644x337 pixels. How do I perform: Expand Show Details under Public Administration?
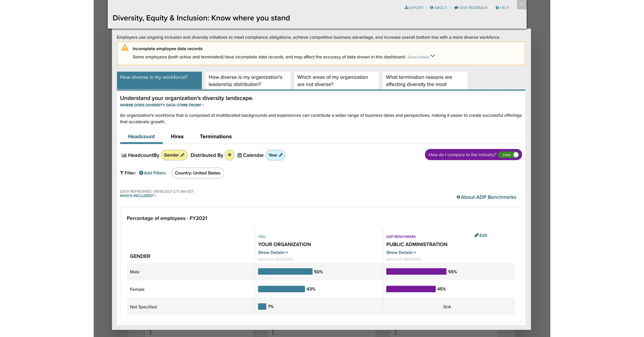coord(401,252)
